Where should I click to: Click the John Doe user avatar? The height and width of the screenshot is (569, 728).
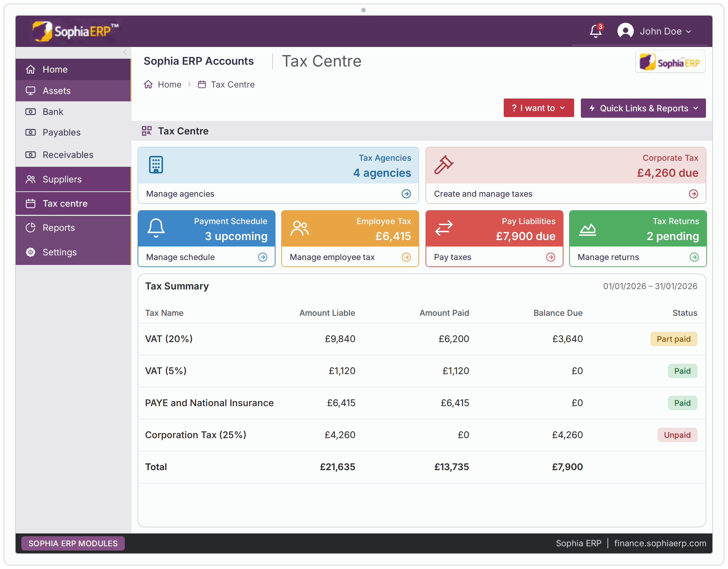point(625,31)
